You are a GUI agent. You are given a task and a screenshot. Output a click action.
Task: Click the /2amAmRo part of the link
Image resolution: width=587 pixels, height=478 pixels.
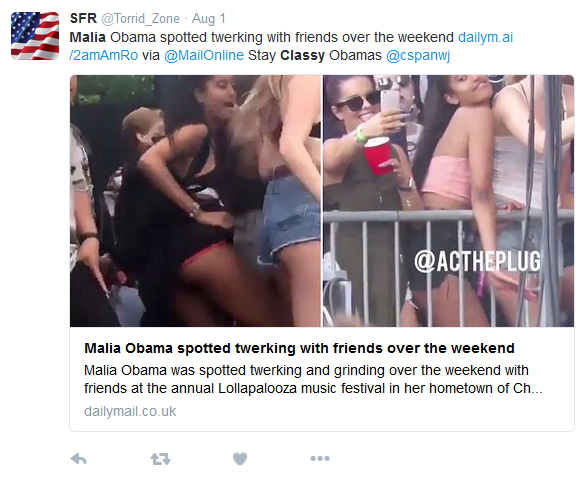coord(104,55)
